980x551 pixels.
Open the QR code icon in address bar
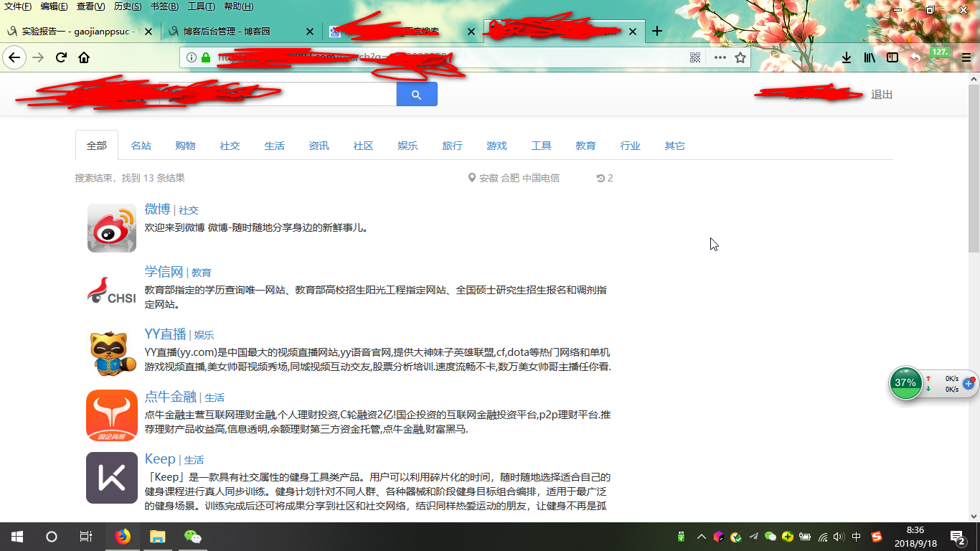tap(695, 57)
